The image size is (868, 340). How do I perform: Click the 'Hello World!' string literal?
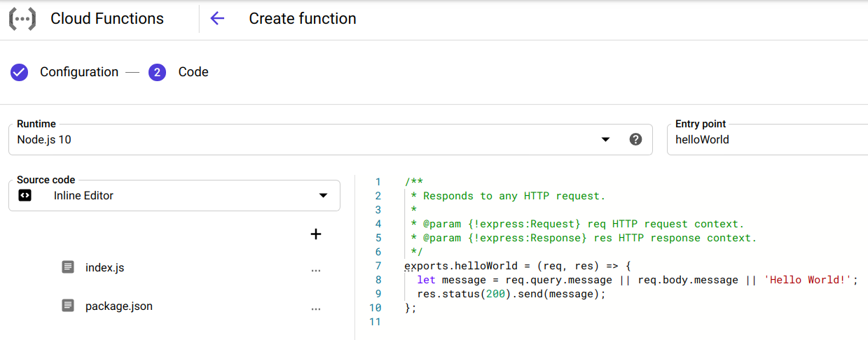click(808, 280)
